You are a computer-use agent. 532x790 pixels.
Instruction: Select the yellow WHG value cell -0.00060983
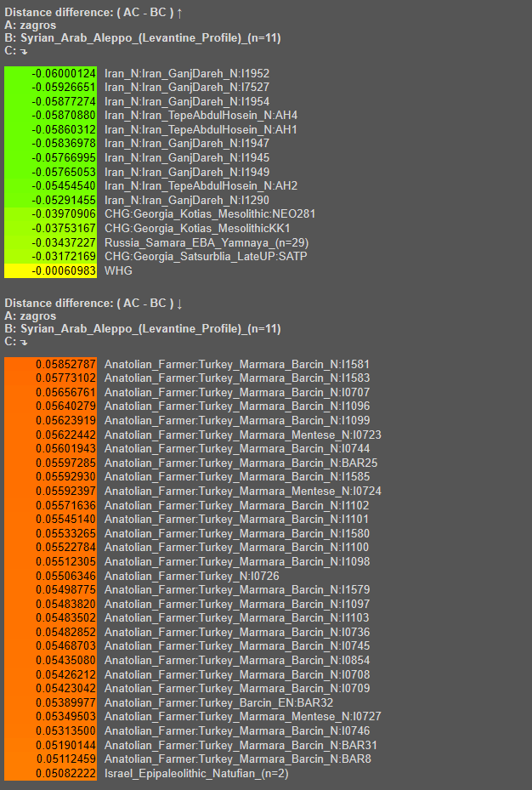coord(50,270)
